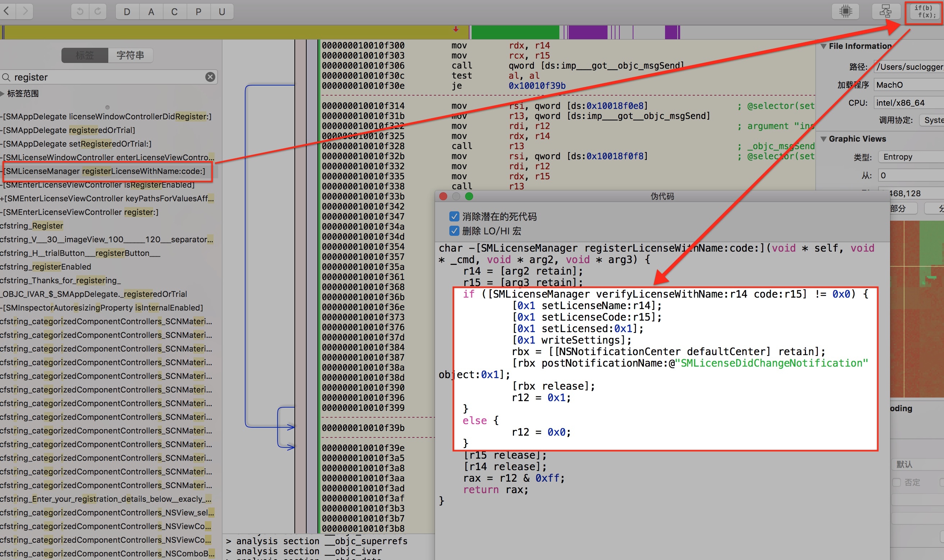Viewport: 944px width, 560px height.
Task: Collapse the Graphic Views section
Action: click(823, 139)
